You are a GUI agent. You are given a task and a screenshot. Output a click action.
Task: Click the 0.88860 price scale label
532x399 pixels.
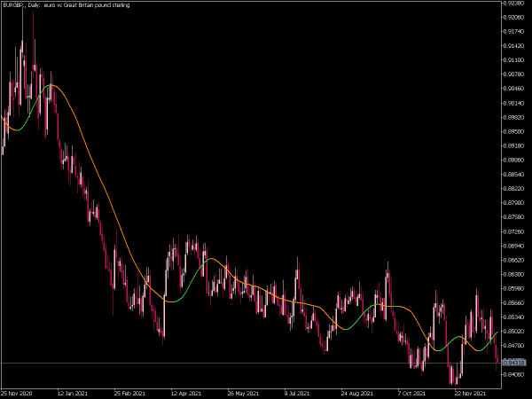point(514,160)
